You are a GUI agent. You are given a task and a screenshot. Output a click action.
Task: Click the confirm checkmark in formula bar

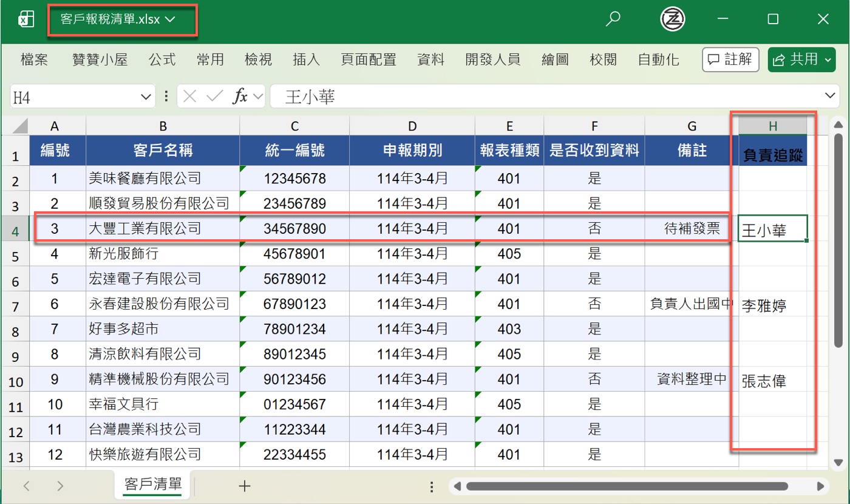point(214,96)
